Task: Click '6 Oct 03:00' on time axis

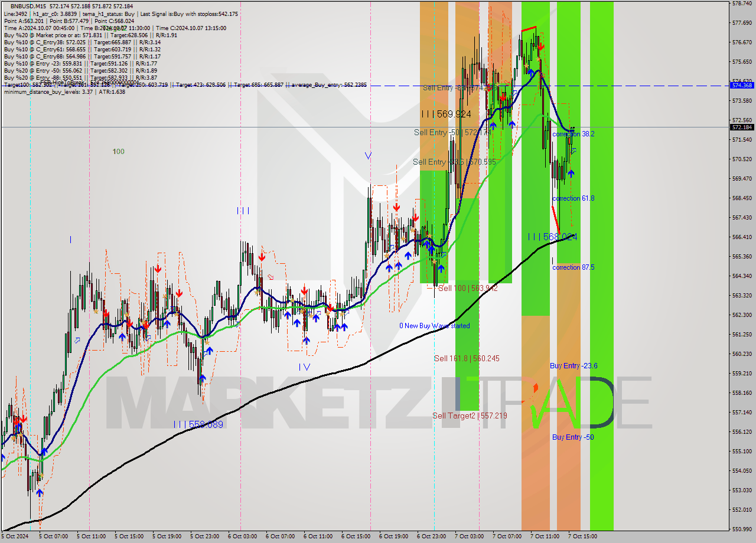Action: point(242,537)
